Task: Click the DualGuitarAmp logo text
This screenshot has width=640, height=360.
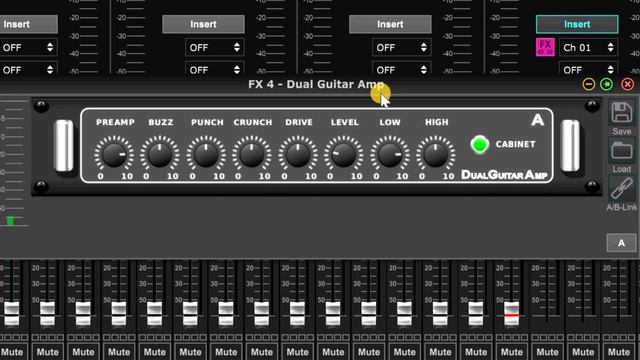Action: (504, 175)
